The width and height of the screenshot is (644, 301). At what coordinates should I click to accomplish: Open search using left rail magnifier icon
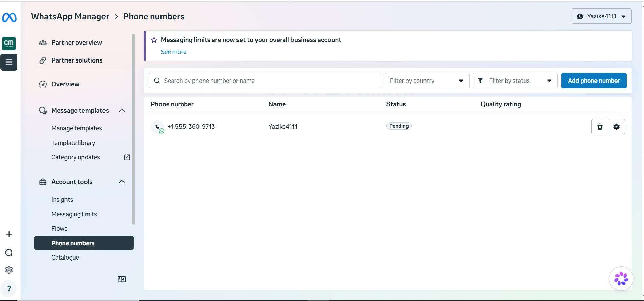tap(9, 253)
